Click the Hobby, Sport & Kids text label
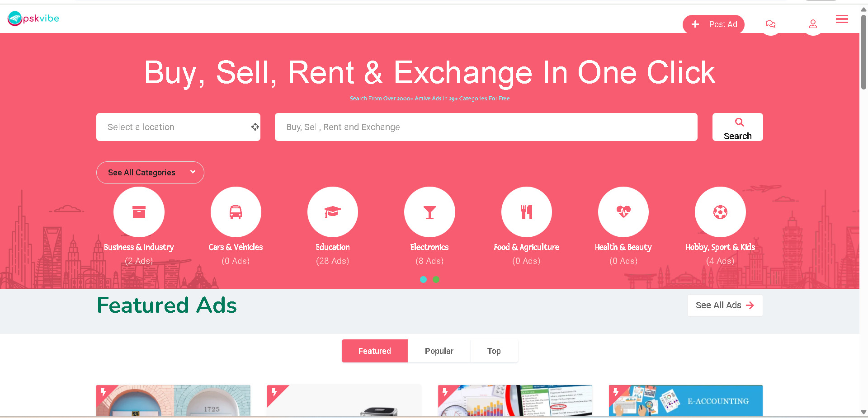This screenshot has width=868, height=418. point(720,247)
